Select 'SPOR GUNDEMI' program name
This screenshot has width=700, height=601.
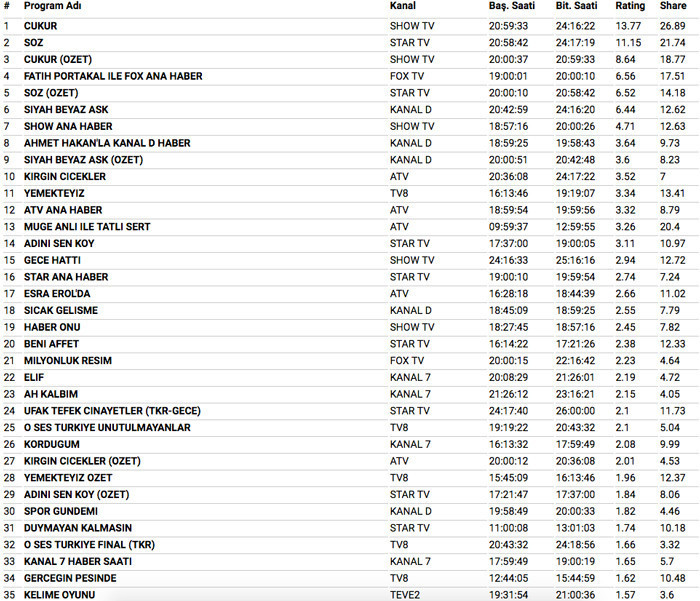[61, 511]
